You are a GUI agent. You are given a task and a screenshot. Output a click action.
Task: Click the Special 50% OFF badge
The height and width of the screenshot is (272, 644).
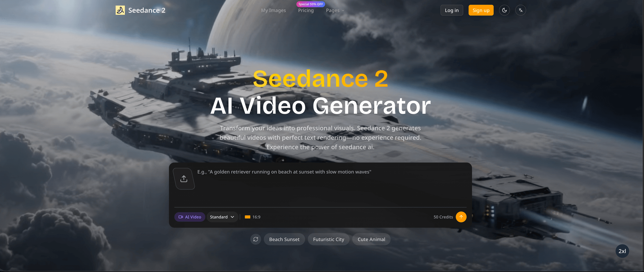point(311,4)
